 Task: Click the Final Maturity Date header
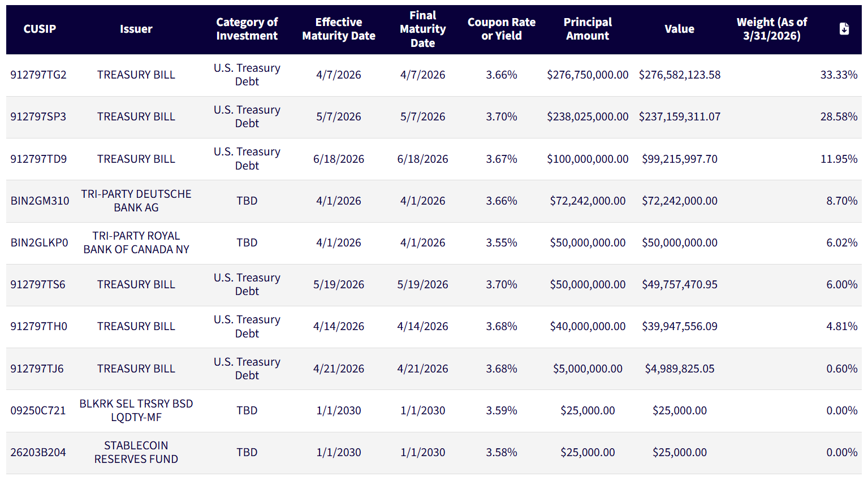coord(422,29)
